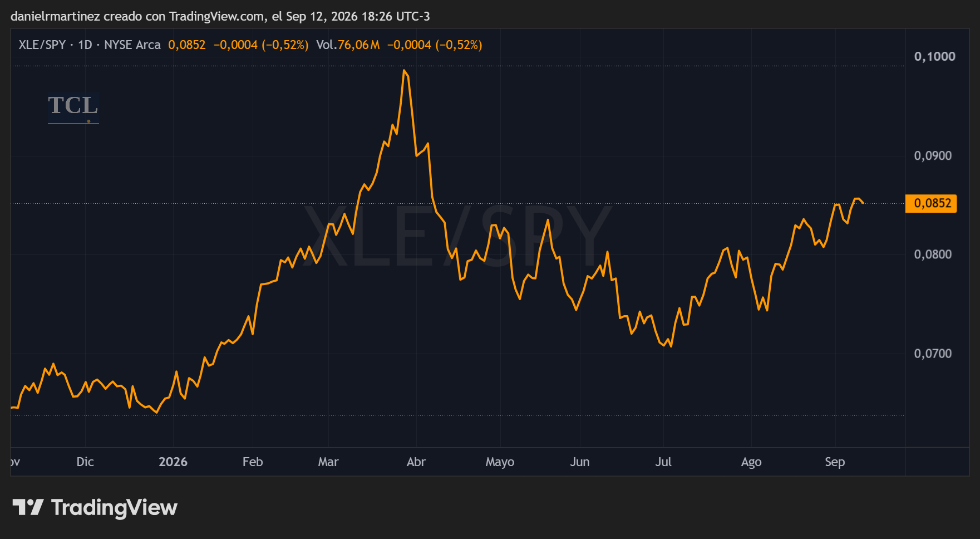Click the Jul label on time axis
Image resolution: width=980 pixels, height=539 pixels.
pyautogui.click(x=663, y=462)
